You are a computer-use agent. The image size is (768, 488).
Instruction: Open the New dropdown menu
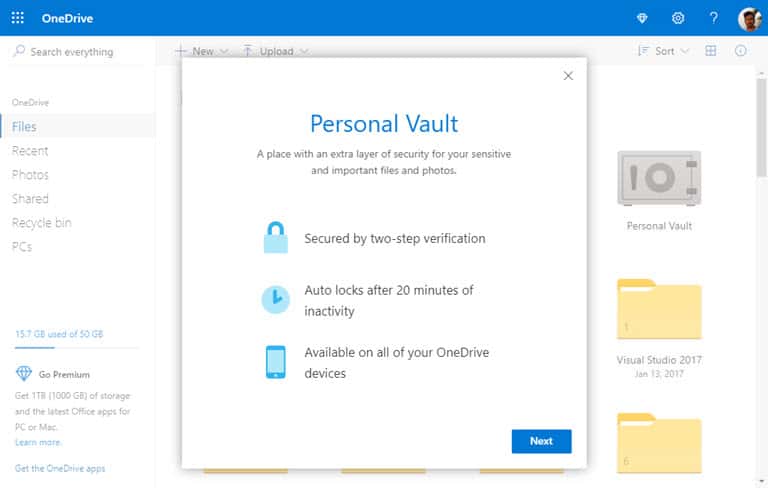[202, 51]
